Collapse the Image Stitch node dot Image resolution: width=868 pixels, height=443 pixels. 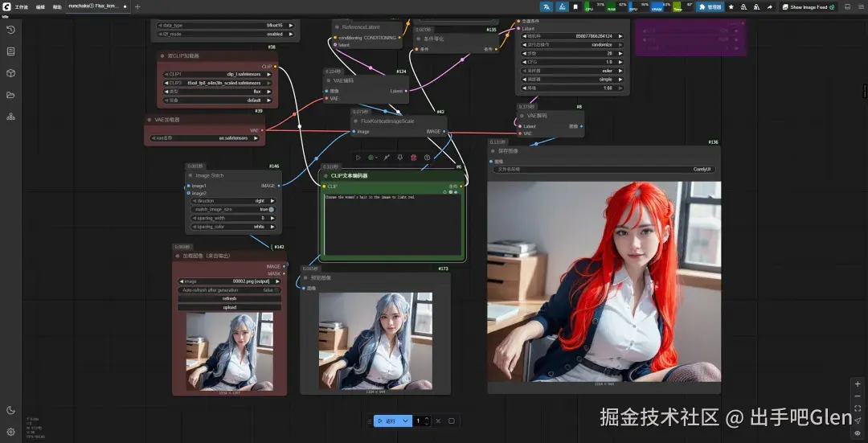coord(191,175)
